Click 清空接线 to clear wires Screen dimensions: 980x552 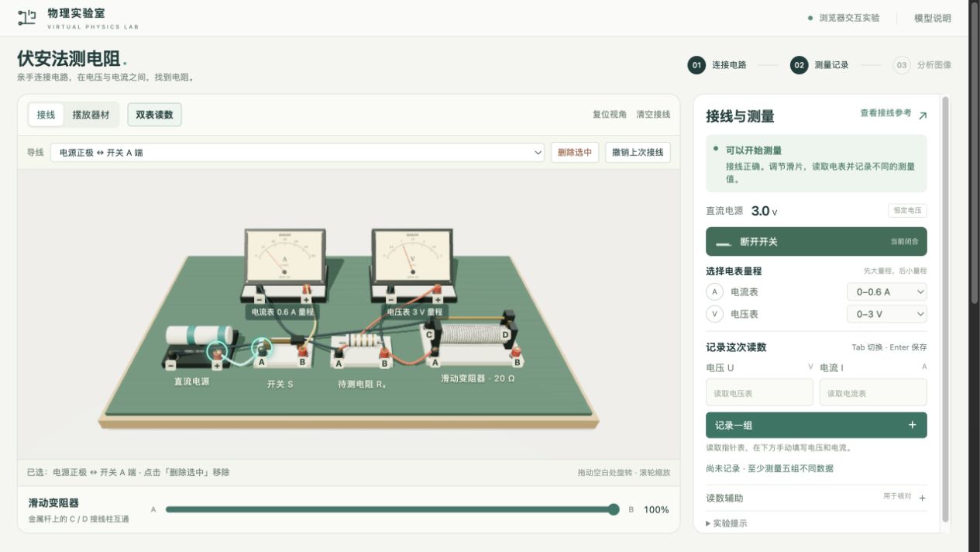(653, 115)
